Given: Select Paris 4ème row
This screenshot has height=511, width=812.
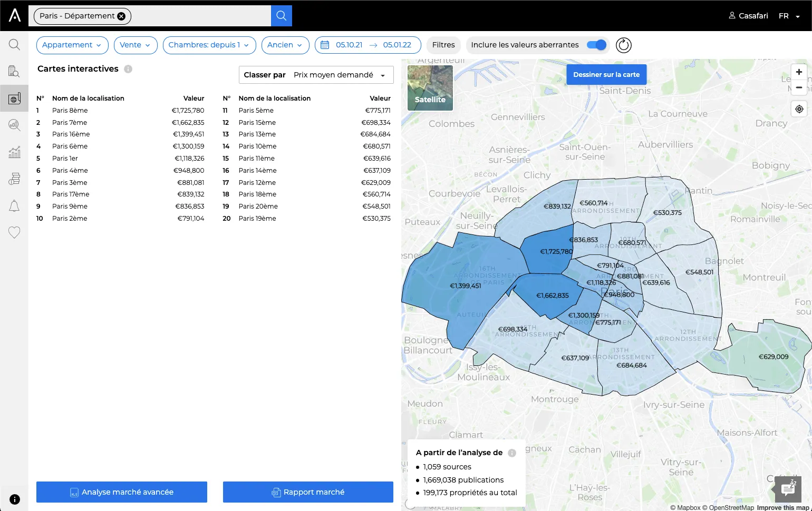Looking at the screenshot, I should pos(120,171).
